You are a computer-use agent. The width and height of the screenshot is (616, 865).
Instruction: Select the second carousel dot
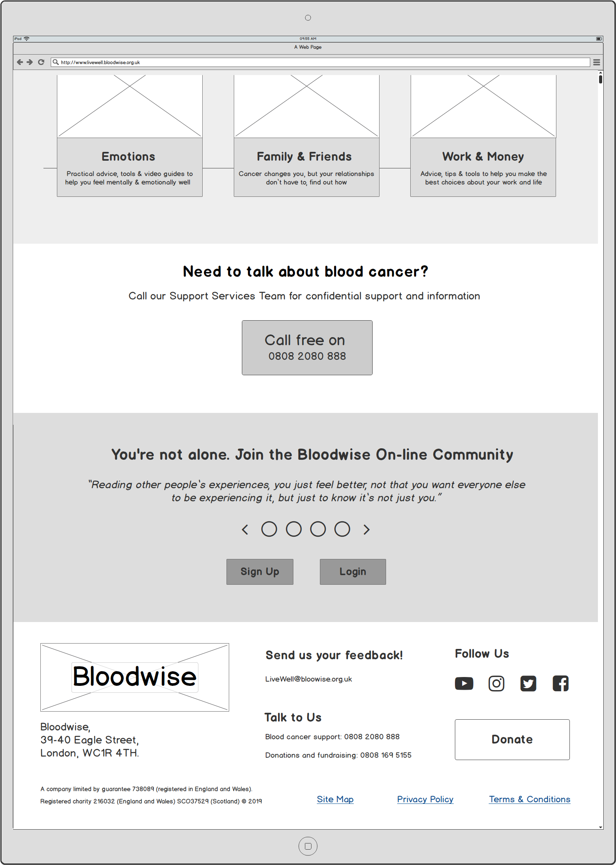tap(294, 529)
